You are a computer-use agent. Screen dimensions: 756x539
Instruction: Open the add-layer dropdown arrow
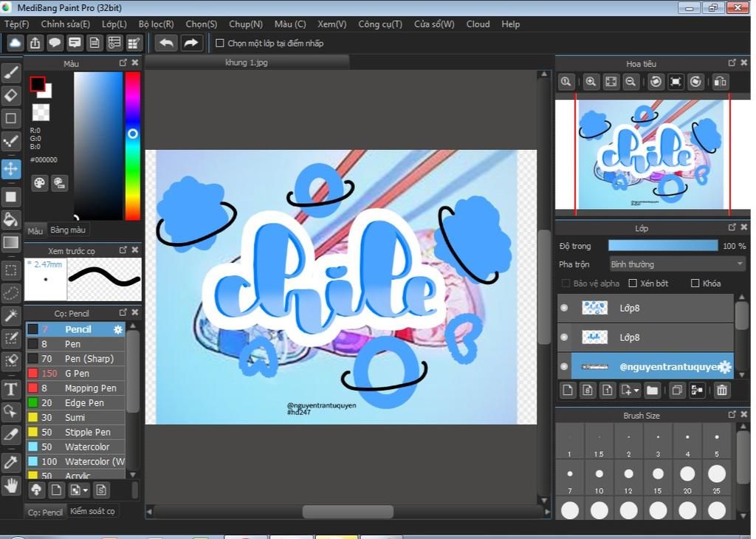[x=636, y=390]
